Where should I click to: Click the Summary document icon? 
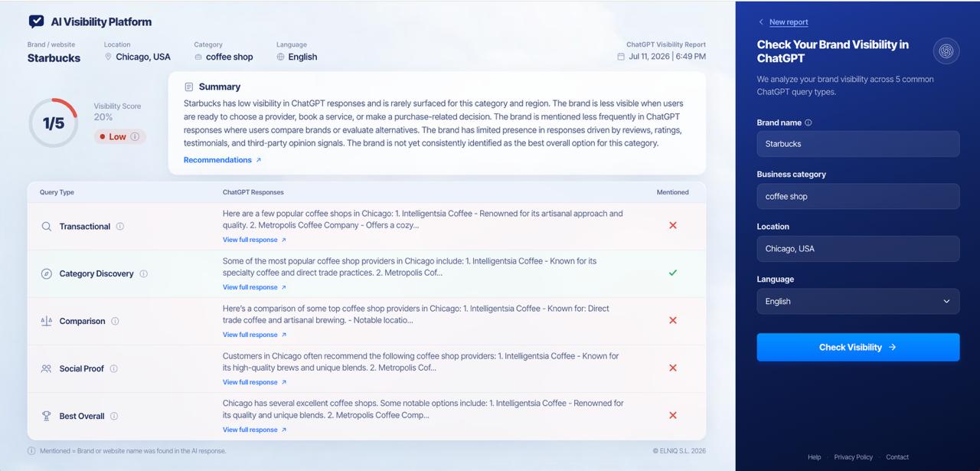(189, 87)
